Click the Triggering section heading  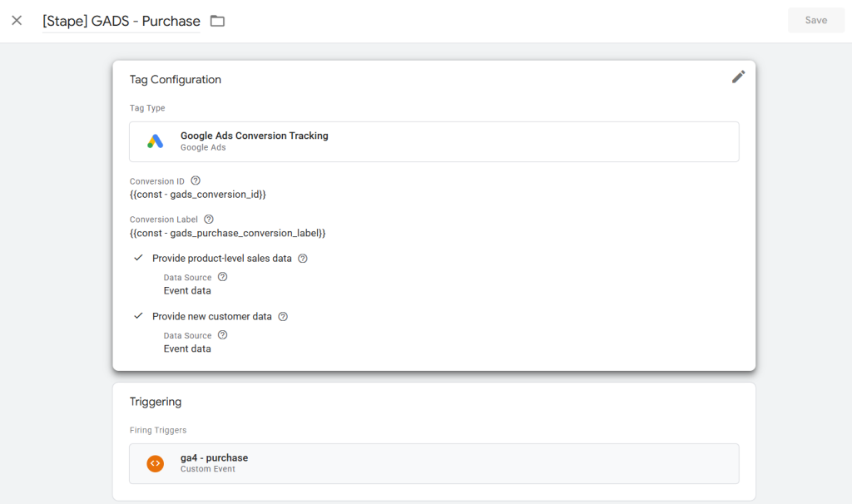[156, 402]
